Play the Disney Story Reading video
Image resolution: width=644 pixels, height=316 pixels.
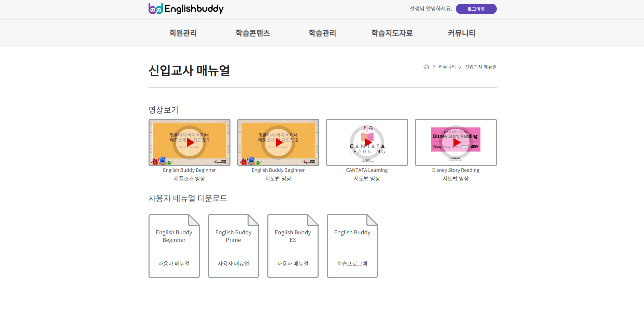[456, 142]
